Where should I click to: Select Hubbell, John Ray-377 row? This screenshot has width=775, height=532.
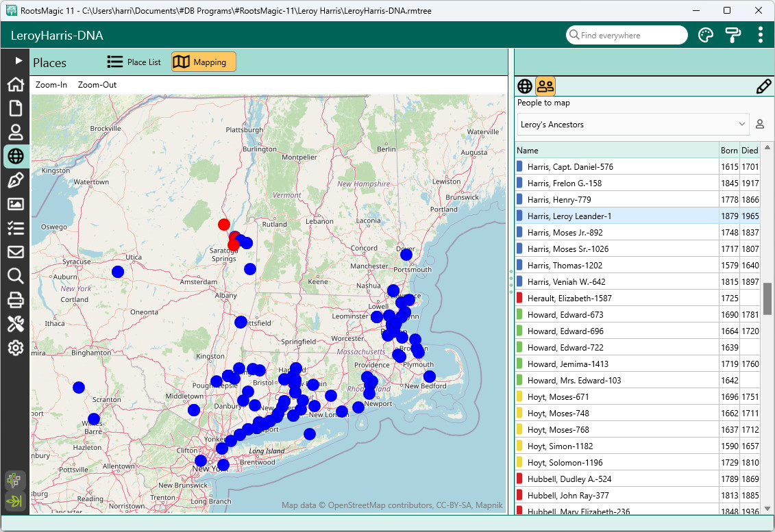coord(637,495)
